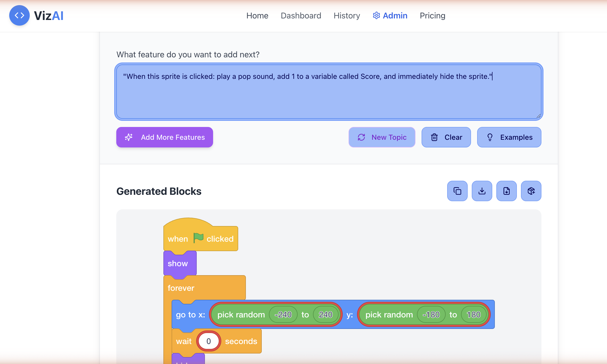Click the sparkle icon on Add More Features
Image resolution: width=607 pixels, height=364 pixels.
129,137
